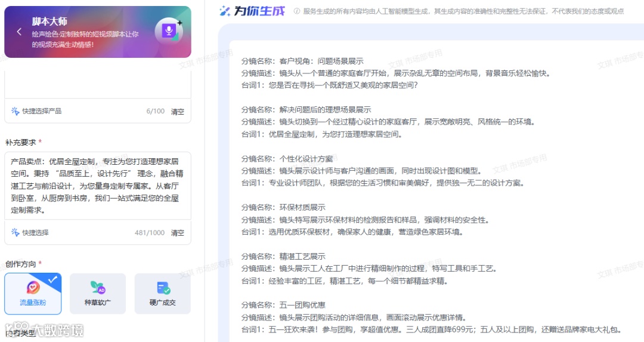
Task: Click the description starting 镜头从一个普通的家庭客厅
Action: [x=395, y=73]
